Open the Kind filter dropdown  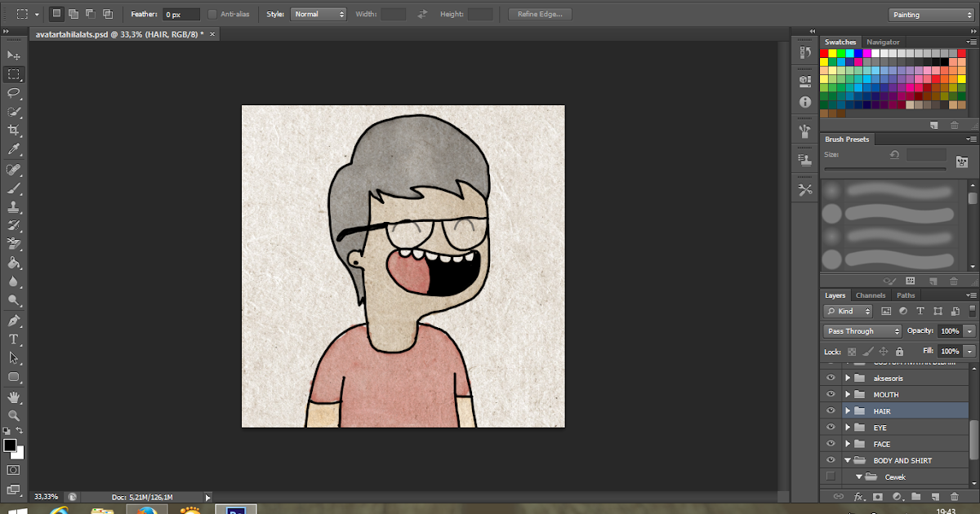point(849,311)
